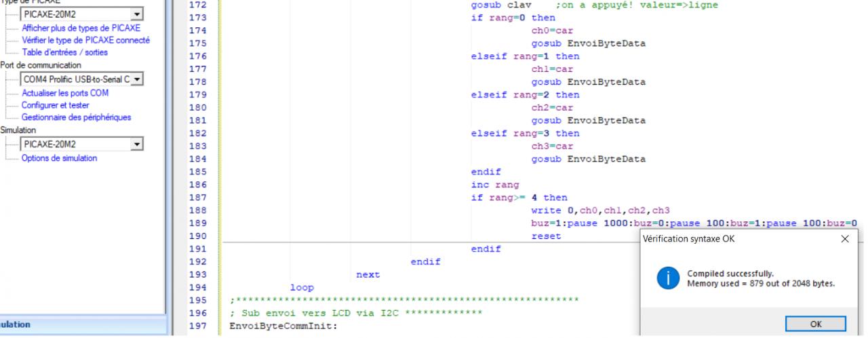
Task: Click Actualiser les ports COM link
Action: tap(65, 93)
